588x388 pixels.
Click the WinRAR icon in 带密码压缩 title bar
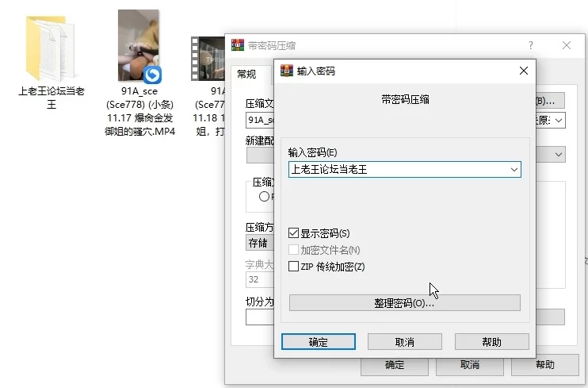point(237,45)
